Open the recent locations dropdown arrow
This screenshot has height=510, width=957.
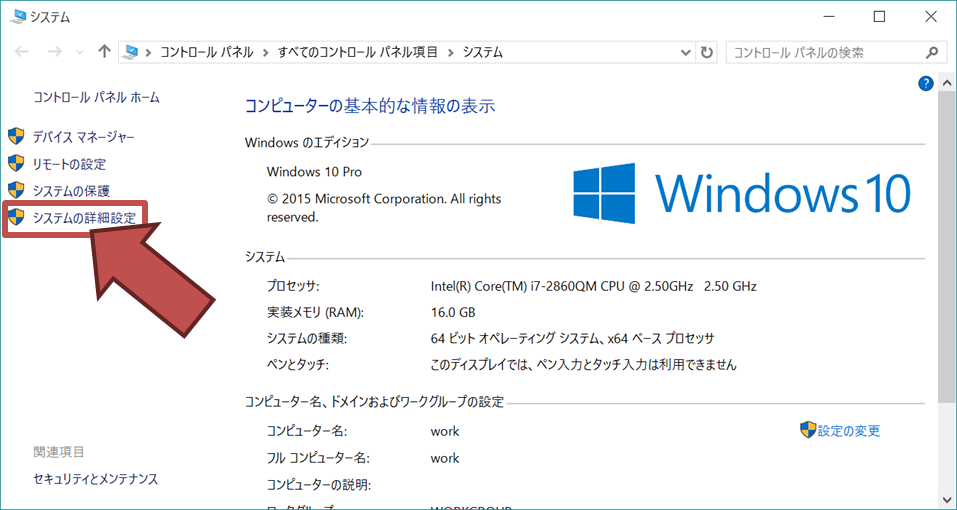pos(80,52)
